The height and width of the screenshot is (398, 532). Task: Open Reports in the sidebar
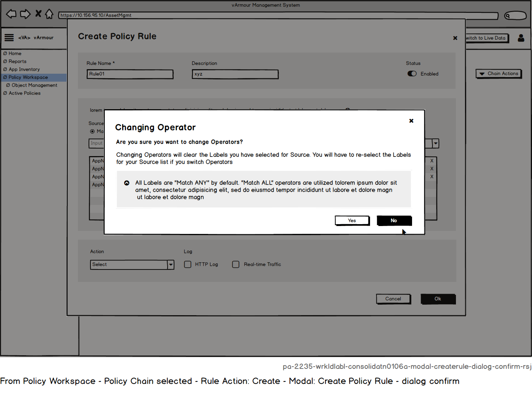pos(17,61)
